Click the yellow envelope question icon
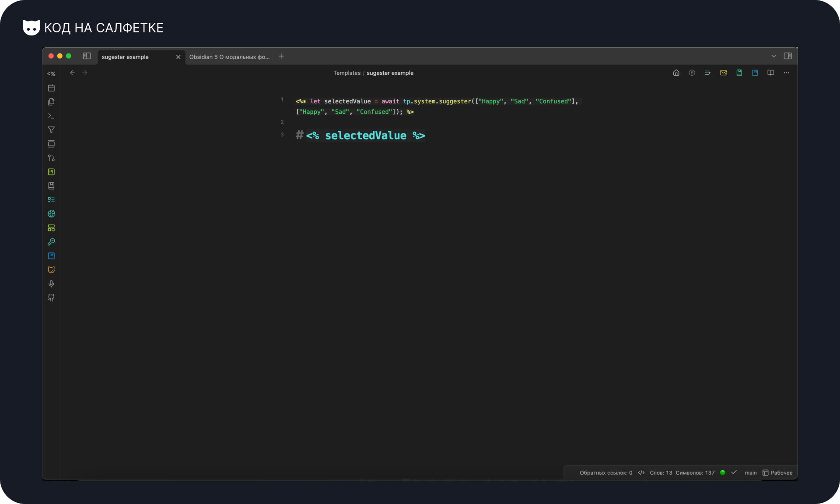 click(724, 73)
